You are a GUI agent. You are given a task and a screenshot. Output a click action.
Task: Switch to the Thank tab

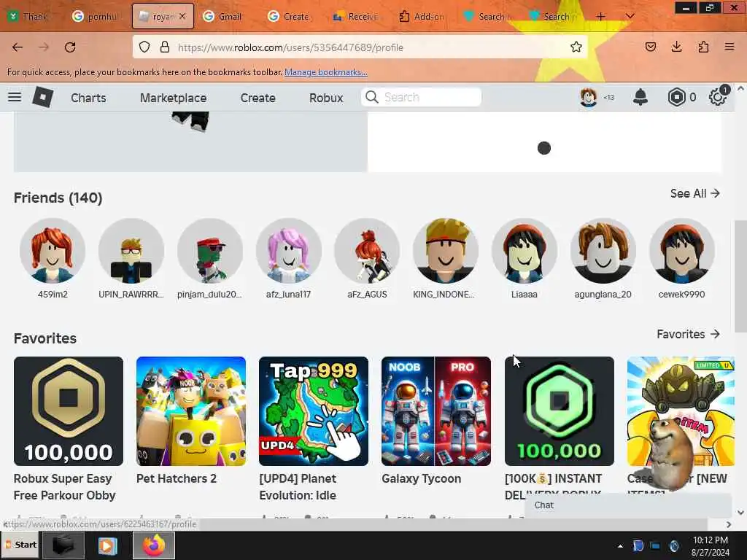click(x=31, y=17)
